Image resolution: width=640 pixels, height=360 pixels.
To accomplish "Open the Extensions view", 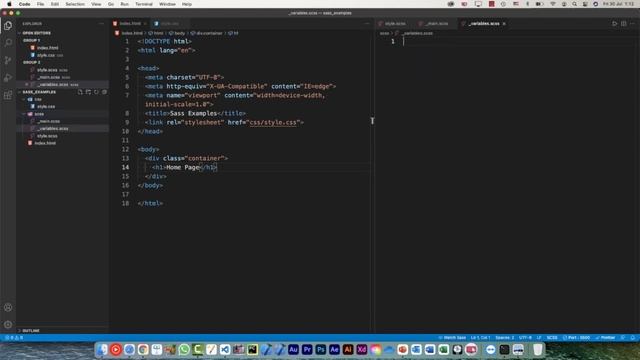I will click(x=8, y=96).
